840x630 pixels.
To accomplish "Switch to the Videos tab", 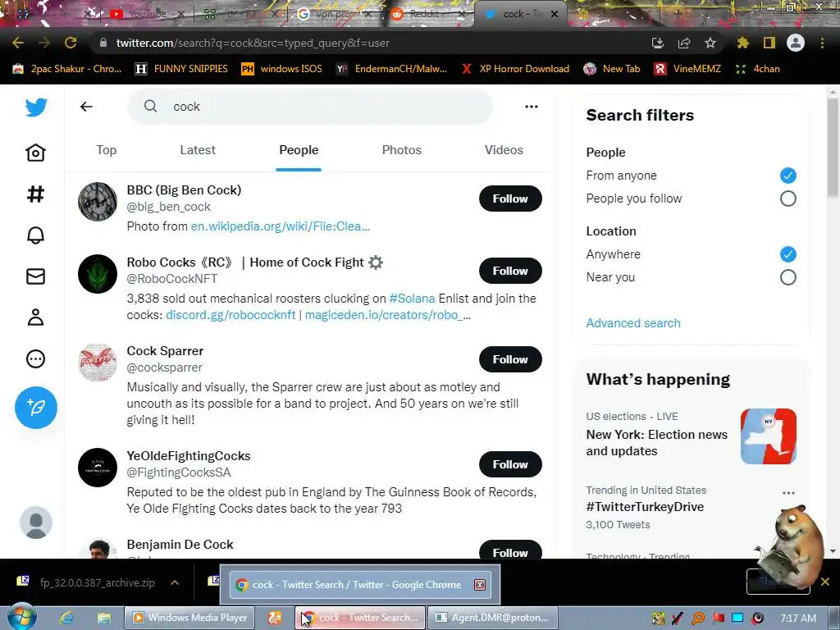I will 504,150.
